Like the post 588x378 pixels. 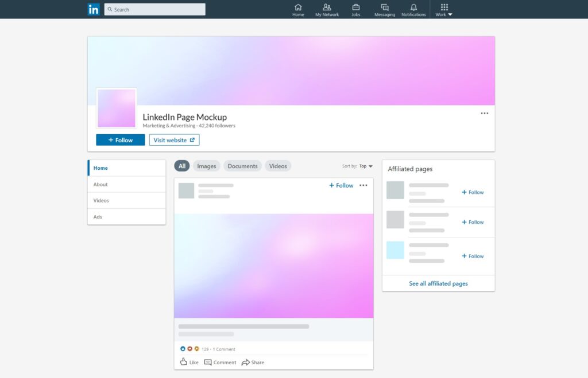pyautogui.click(x=189, y=362)
